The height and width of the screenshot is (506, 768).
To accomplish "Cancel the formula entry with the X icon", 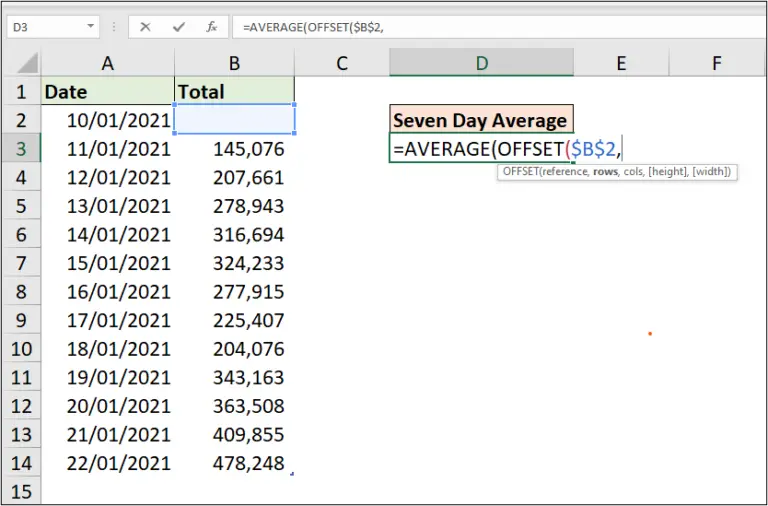I will pos(145,27).
